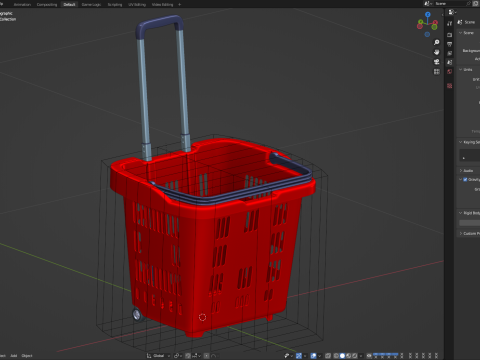This screenshot has width=480, height=360.
Task: Click the Keying Sets list box
Action: point(470,155)
